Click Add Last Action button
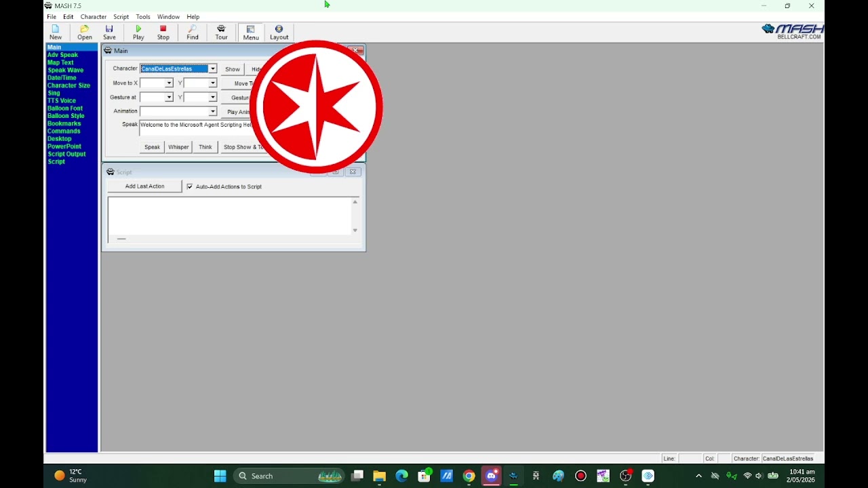The height and width of the screenshot is (488, 868). [144, 186]
